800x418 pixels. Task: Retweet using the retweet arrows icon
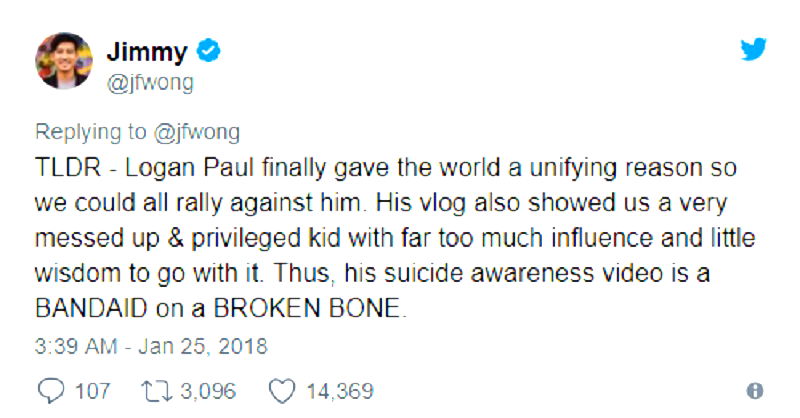153,389
